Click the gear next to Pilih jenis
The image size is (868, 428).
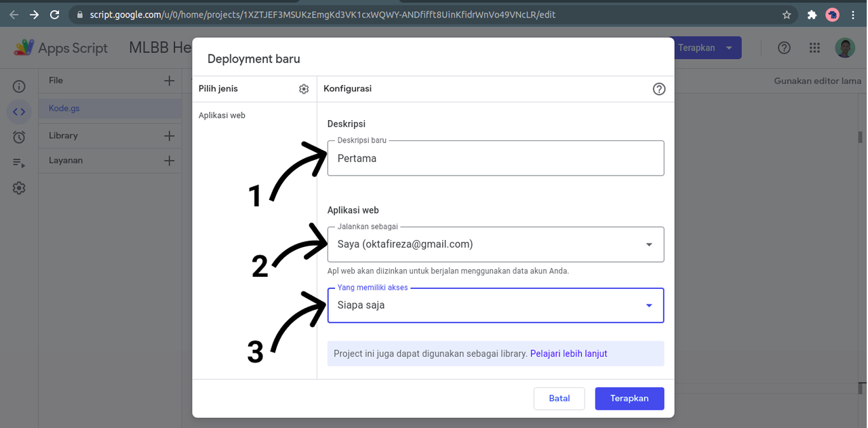(304, 89)
